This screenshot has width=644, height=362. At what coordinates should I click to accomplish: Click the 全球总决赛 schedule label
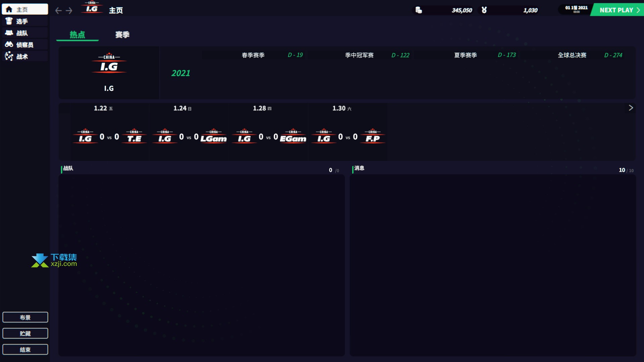click(572, 55)
